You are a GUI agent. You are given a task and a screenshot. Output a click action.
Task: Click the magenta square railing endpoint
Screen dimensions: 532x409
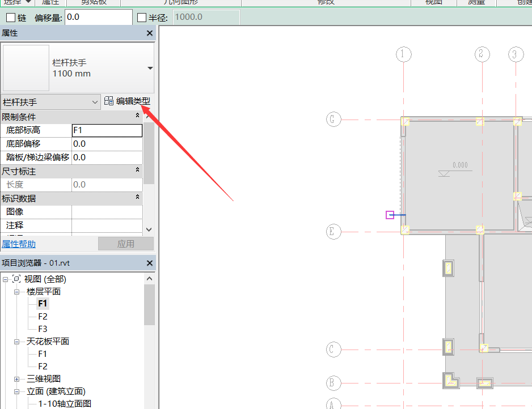390,215
